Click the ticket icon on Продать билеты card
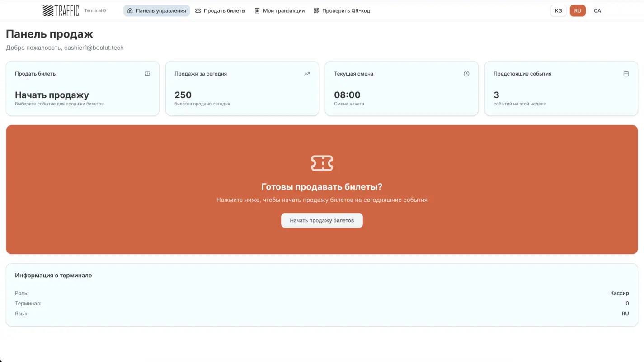This screenshot has width=644, height=362. pos(147,73)
